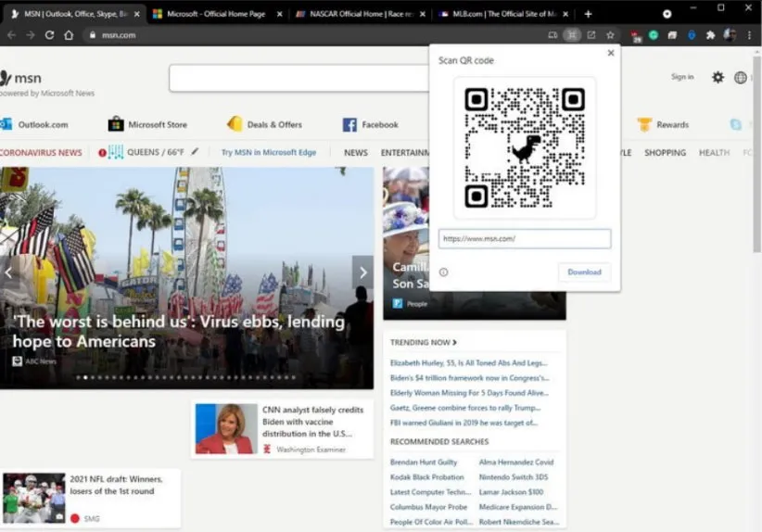Reload the page
Image resolution: width=762 pixels, height=532 pixels.
[49, 35]
